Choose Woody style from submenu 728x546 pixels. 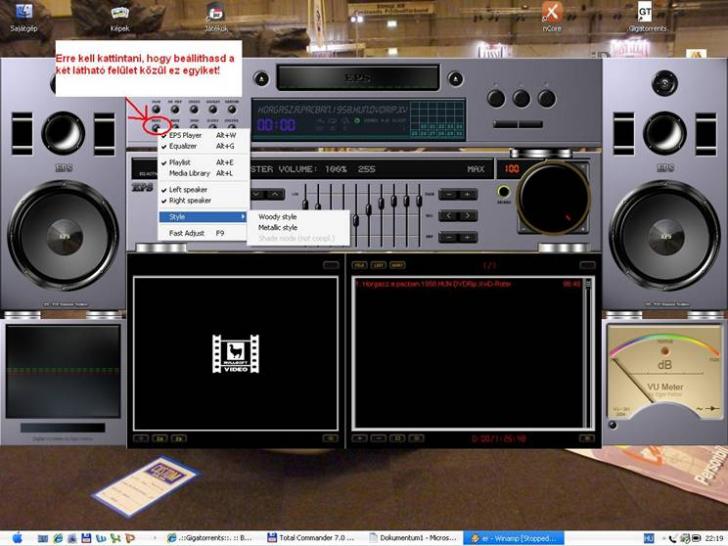click(277, 216)
